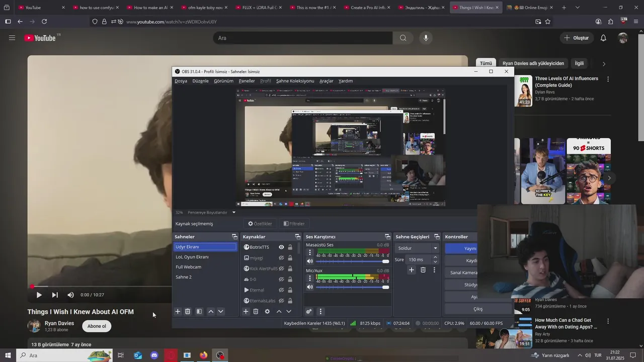Show the Eternal media source
Screen dimensions: 644x362
pyautogui.click(x=281, y=290)
